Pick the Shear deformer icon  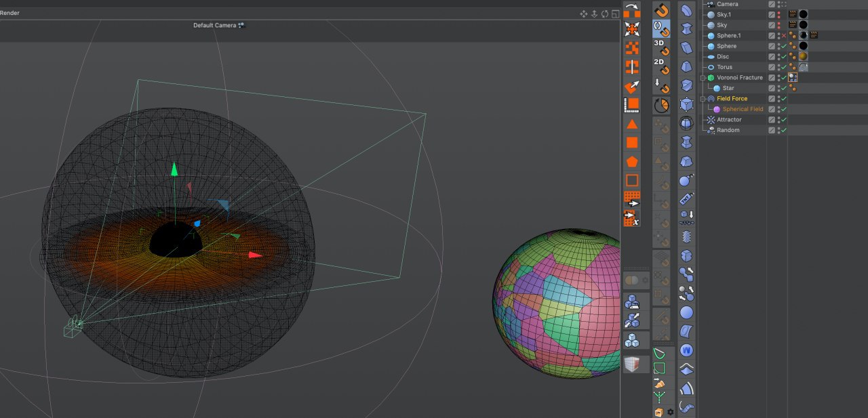point(686,48)
